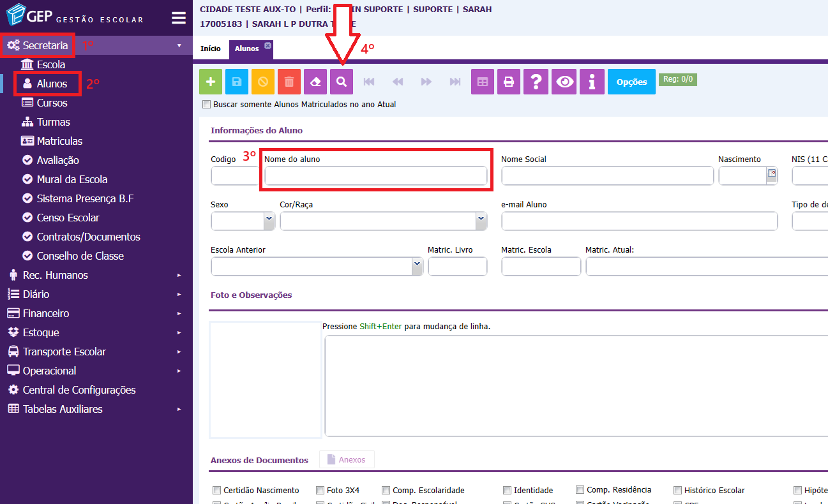The height and width of the screenshot is (504, 828).
Task: Click the Anexos button
Action: coord(347,459)
